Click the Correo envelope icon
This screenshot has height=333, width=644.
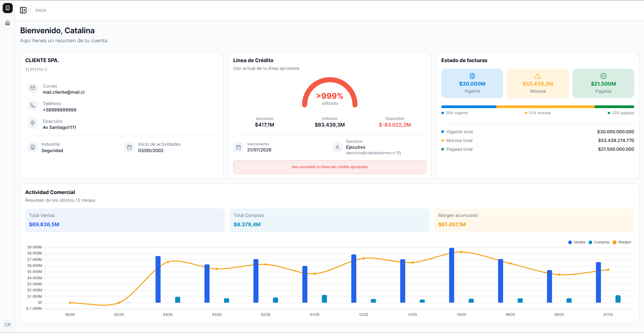pyautogui.click(x=33, y=88)
